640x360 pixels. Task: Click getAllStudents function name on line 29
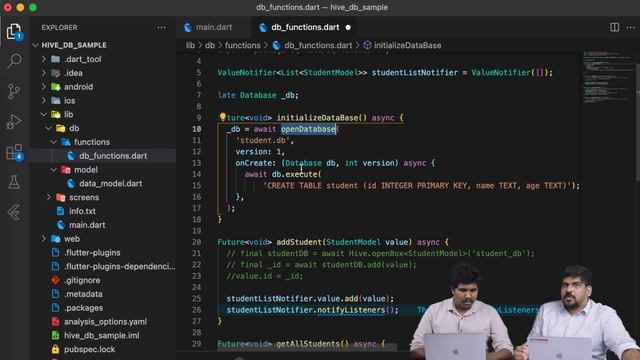pyautogui.click(x=308, y=344)
